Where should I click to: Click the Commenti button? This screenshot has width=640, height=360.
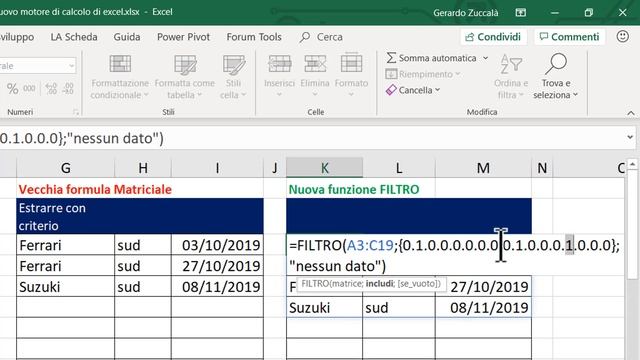click(569, 37)
